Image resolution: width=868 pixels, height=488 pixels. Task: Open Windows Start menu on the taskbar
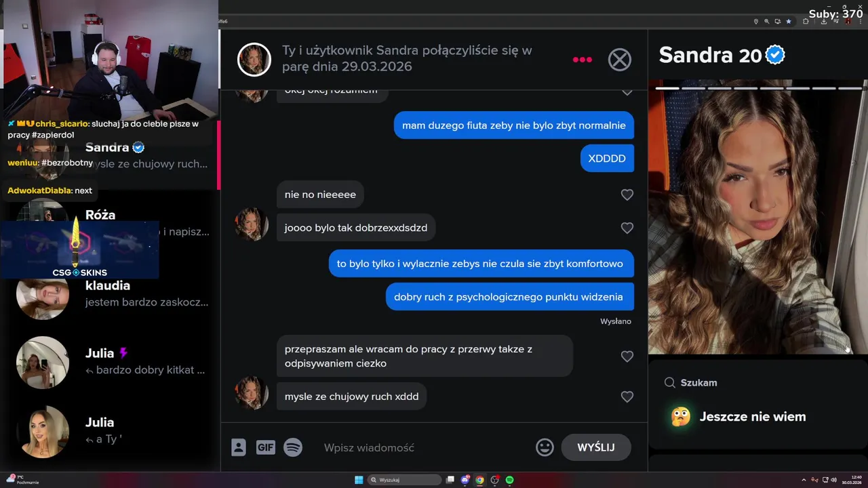359,480
